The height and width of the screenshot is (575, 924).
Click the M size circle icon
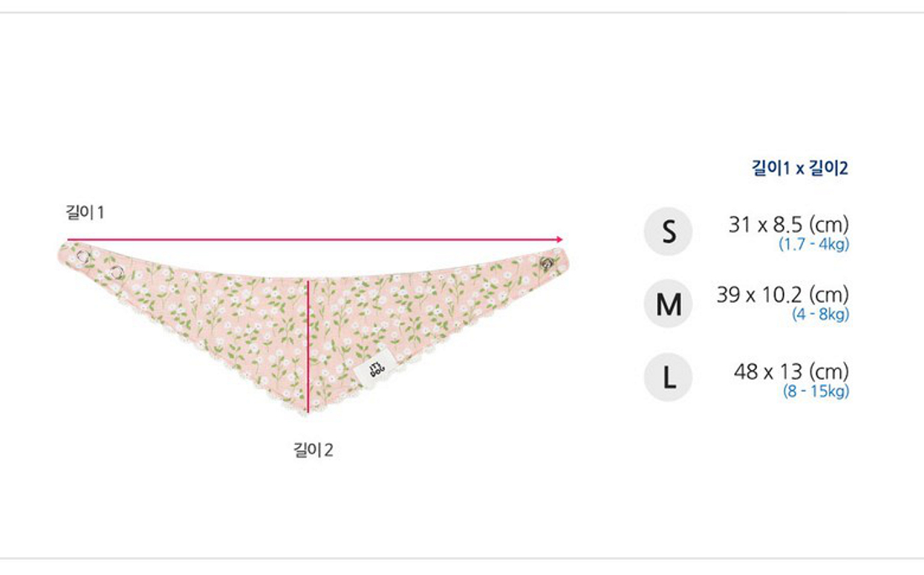669,303
